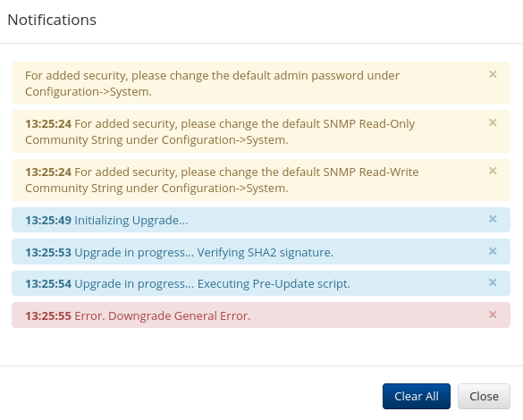
Task: Dismiss the Downgrade General Error notification
Action: pyautogui.click(x=493, y=315)
